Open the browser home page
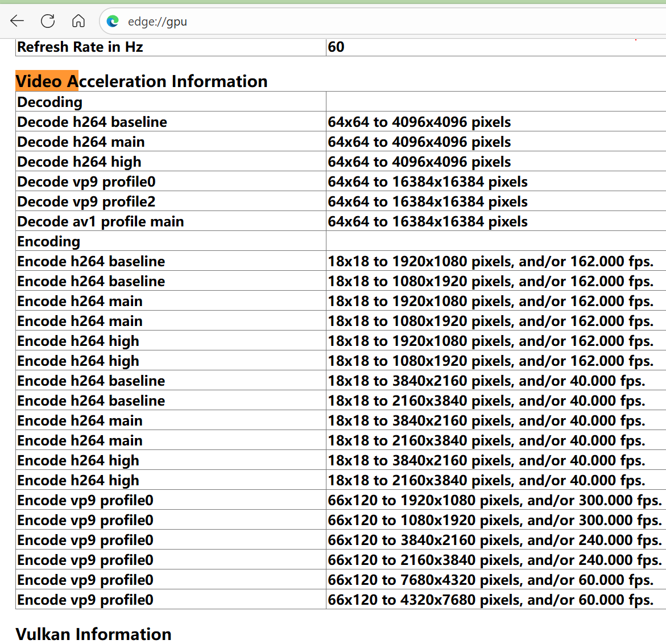This screenshot has width=666, height=644. pos(78,21)
